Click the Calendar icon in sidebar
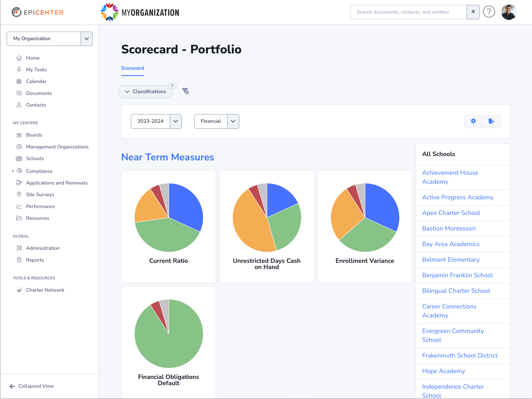The height and width of the screenshot is (399, 532). 19,81
